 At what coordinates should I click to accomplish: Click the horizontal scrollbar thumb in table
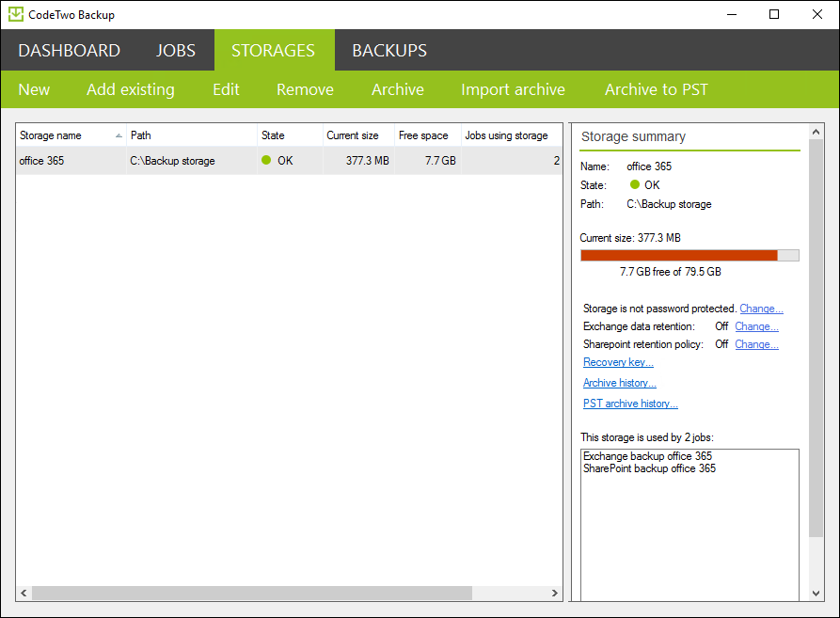pyautogui.click(x=252, y=593)
